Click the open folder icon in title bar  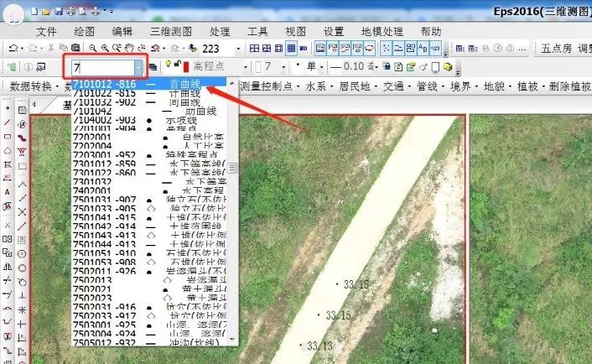[46, 12]
